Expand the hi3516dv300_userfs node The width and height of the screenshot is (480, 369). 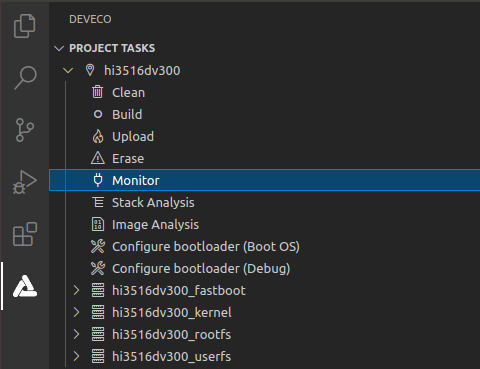click(x=76, y=356)
